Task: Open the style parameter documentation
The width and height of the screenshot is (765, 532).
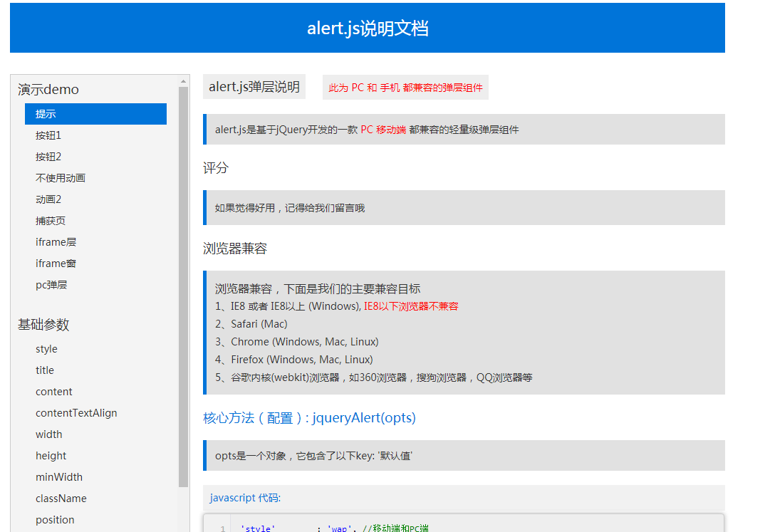Action: click(x=46, y=348)
